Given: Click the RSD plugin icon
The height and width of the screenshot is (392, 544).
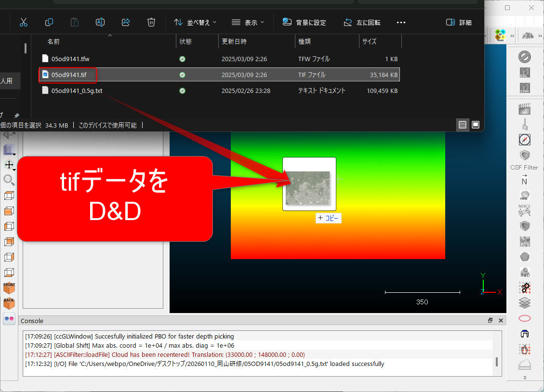Looking at the screenshot, I should click(x=524, y=272).
